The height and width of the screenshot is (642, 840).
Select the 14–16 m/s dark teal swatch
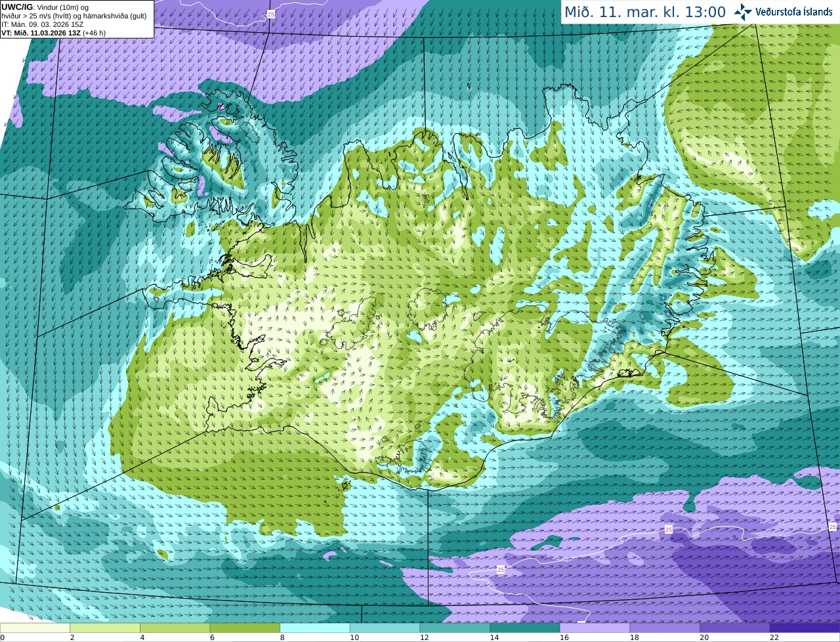(525, 628)
